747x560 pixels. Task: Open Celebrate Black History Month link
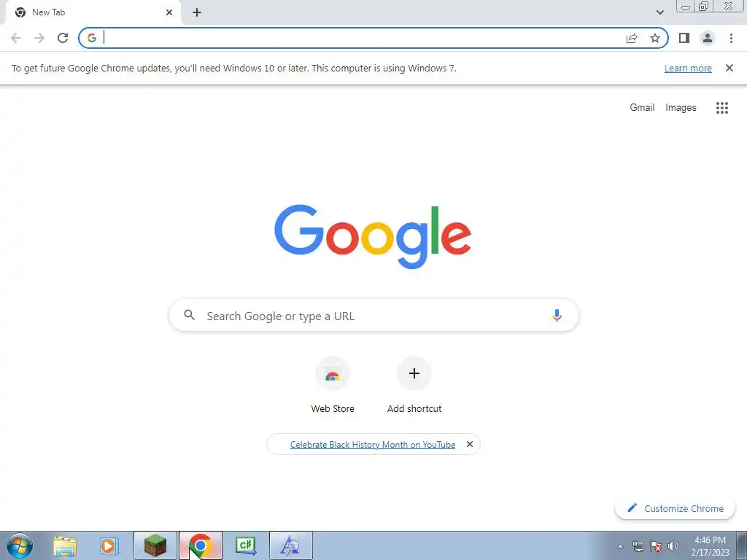pos(373,445)
